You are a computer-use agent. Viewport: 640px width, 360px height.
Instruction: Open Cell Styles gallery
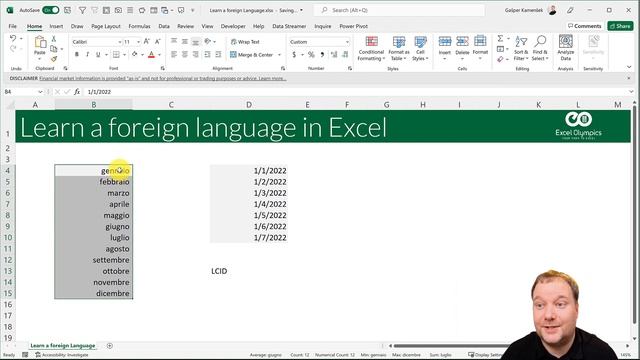[x=420, y=49]
